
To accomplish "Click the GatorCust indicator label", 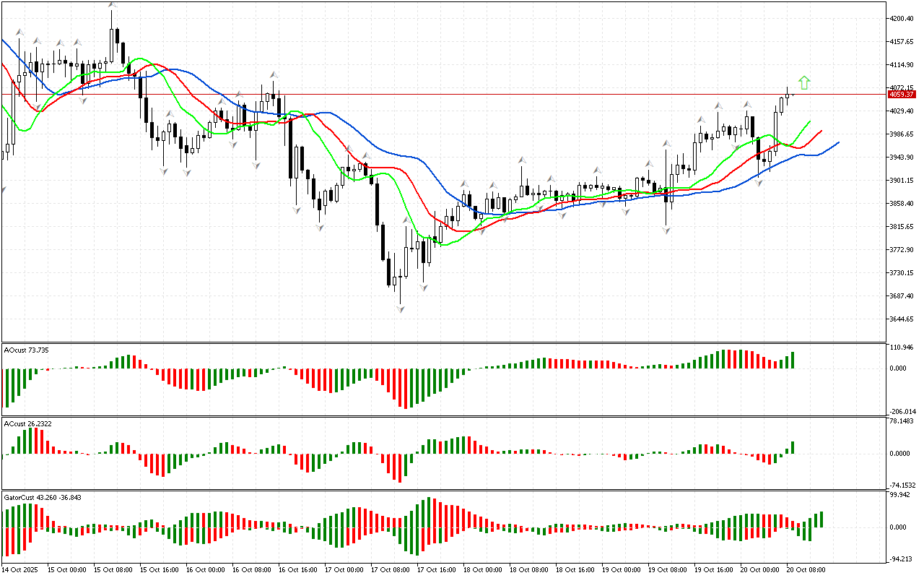I will pos(42,497).
